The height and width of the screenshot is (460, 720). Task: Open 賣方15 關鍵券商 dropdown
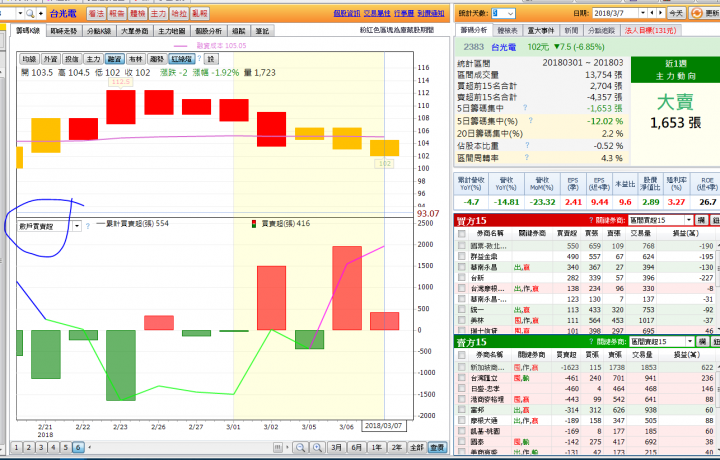(x=690, y=342)
